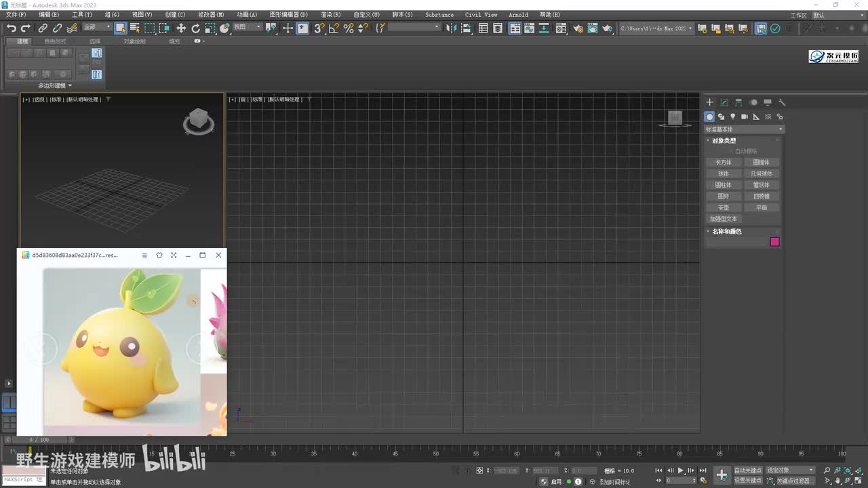This screenshot has height=488, width=868.
Task: Switch to the 自由形式 ribbon tab
Action: click(x=56, y=41)
